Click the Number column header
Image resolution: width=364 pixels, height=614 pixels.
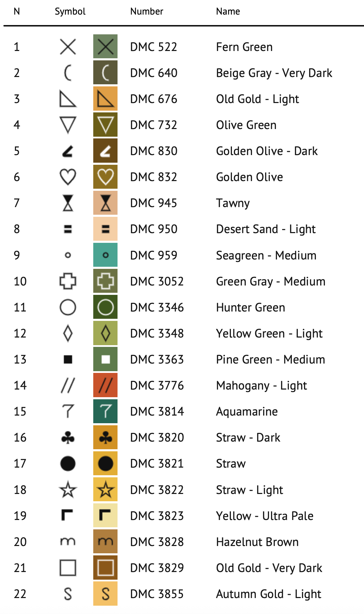click(x=147, y=11)
